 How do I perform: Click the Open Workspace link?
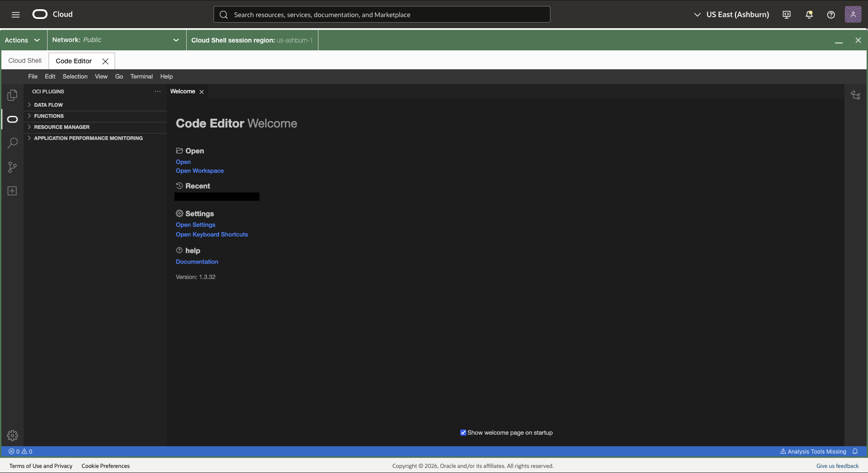[x=200, y=171]
